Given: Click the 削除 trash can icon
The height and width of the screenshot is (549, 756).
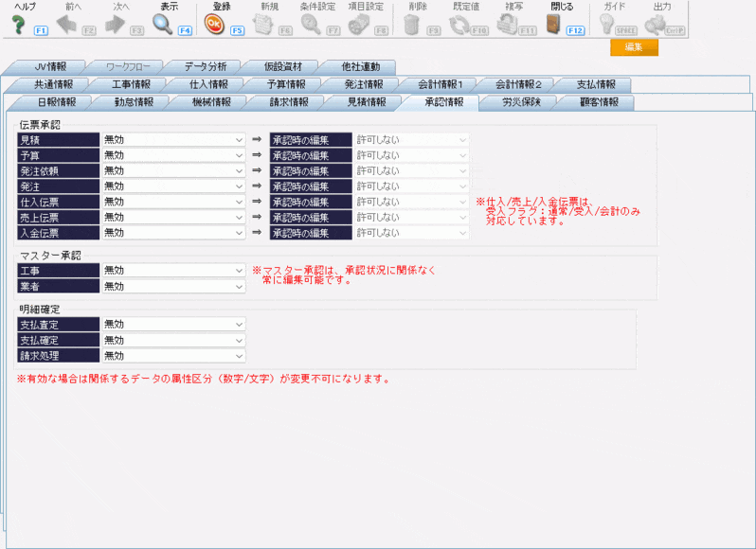Looking at the screenshot, I should [x=411, y=25].
